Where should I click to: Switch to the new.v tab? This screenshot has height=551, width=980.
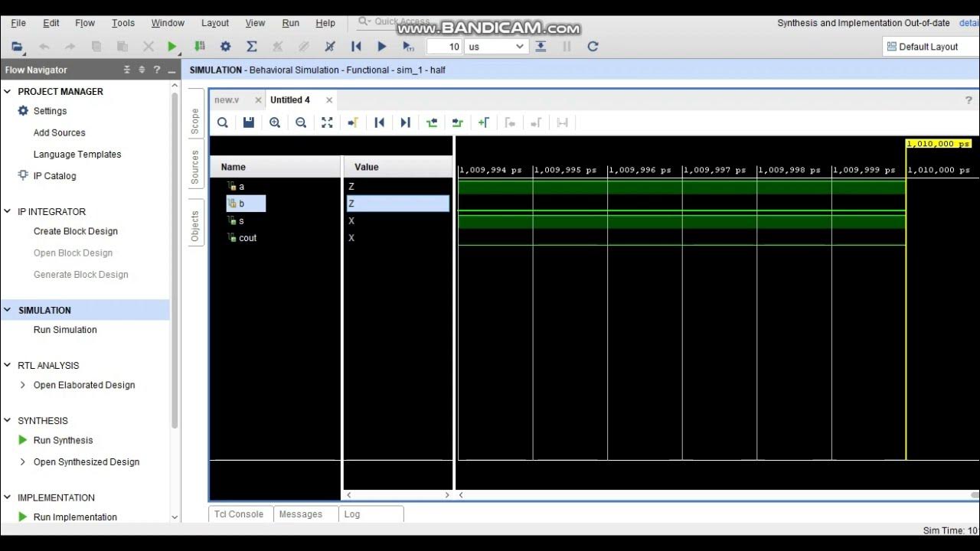tap(227, 100)
